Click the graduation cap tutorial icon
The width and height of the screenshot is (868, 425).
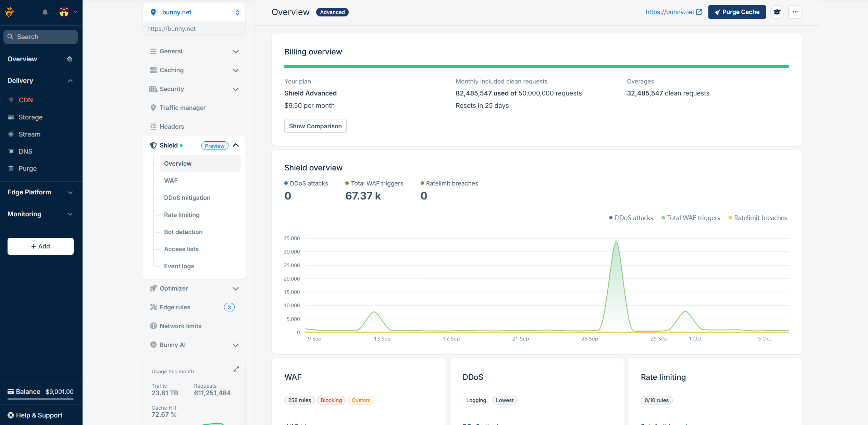(x=777, y=12)
